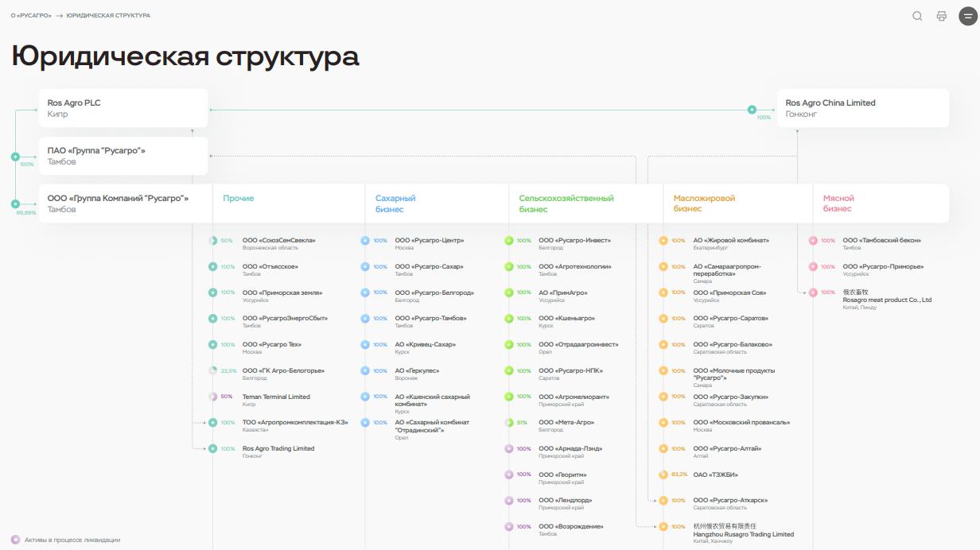This screenshot has width=980, height=550.
Task: Click the ООО «Отрадаагроинвест» entry
Action: point(578,348)
